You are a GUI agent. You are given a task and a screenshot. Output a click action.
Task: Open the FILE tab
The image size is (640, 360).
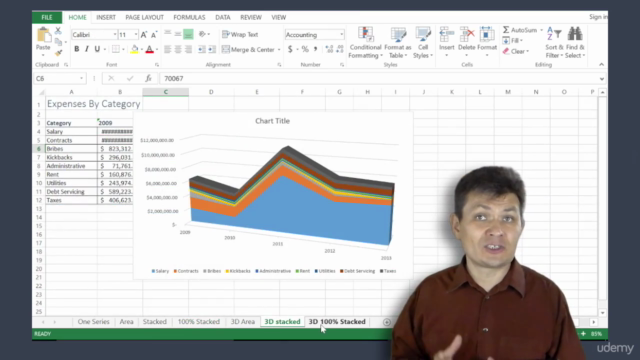[47, 18]
